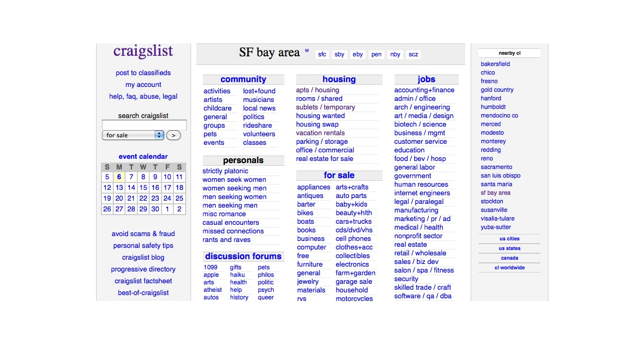View software / qa / dba jobs
This screenshot has height=338, width=644.
click(423, 296)
